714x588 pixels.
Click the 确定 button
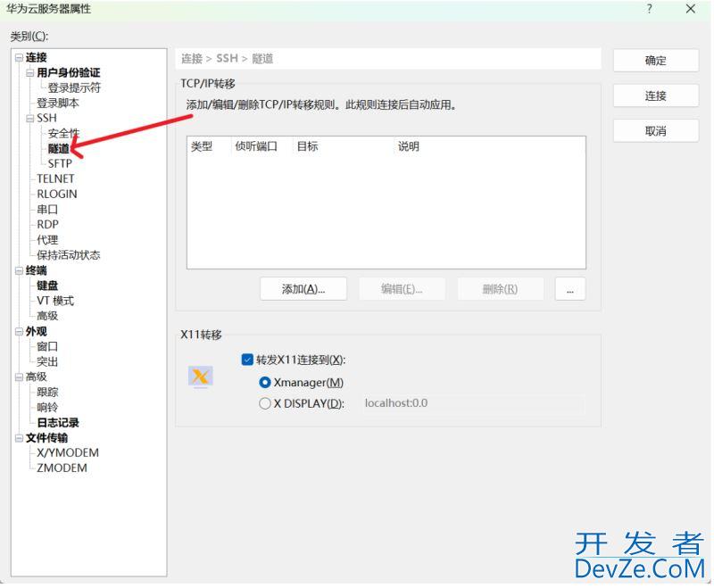coord(656,60)
